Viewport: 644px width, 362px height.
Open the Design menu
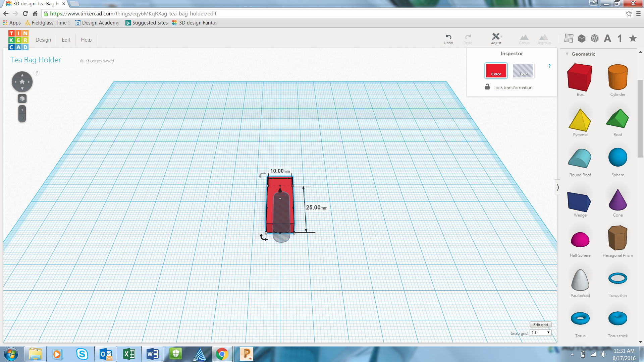coord(43,40)
